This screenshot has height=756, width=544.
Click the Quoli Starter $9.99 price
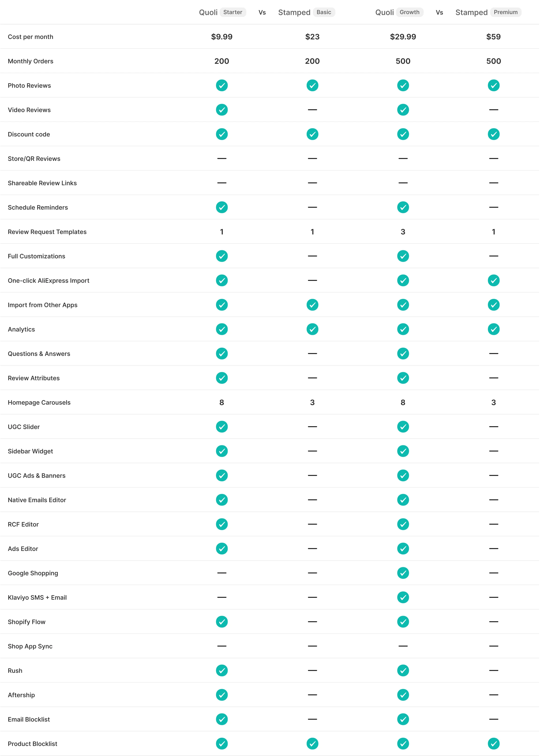(x=222, y=37)
